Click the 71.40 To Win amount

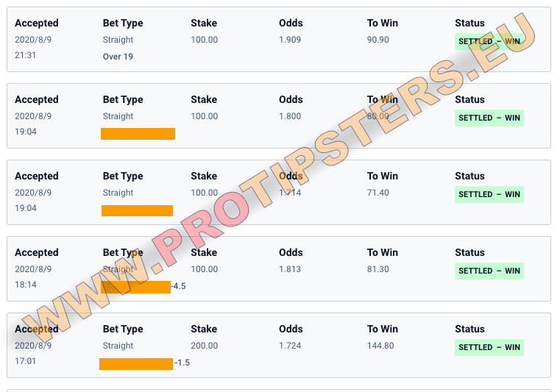378,193
